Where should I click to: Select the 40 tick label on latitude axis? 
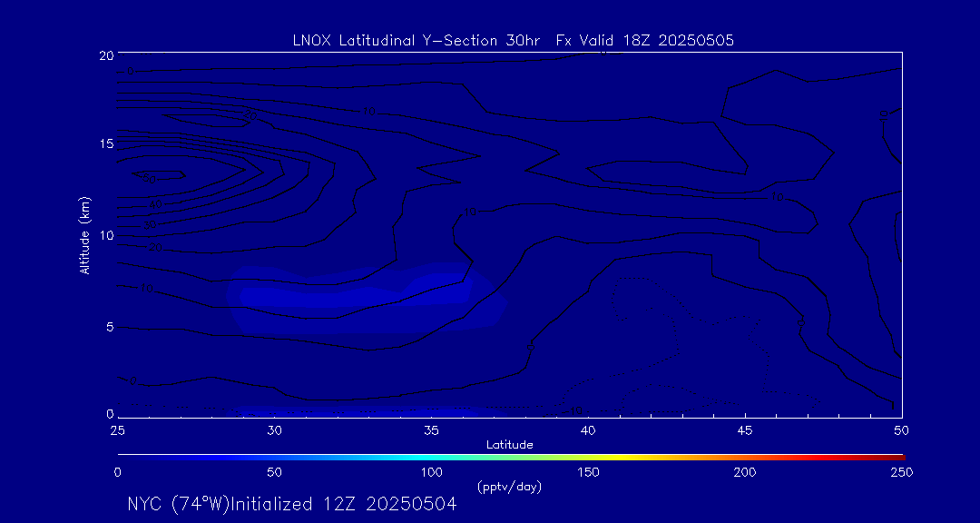(588, 429)
